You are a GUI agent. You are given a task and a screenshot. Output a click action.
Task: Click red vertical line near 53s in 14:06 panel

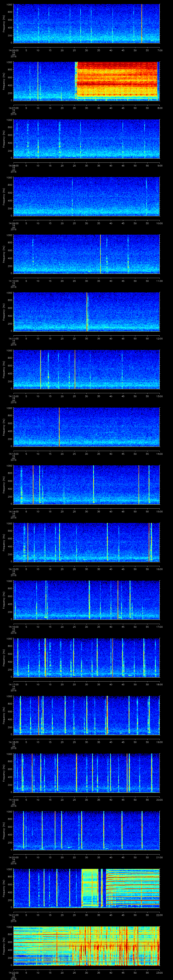point(142,24)
